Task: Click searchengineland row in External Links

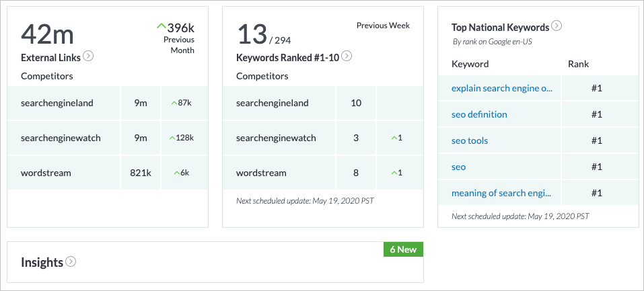Action: (56, 103)
